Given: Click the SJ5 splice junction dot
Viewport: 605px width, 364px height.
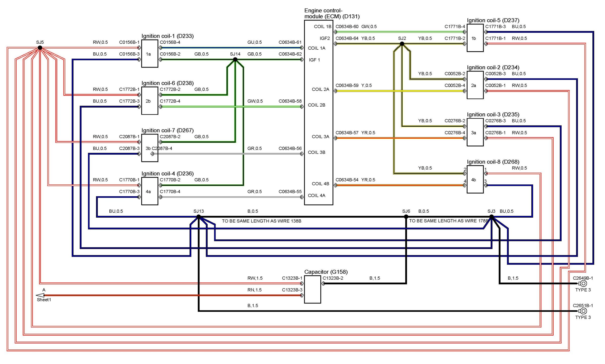Looking at the screenshot, I should 40,48.
